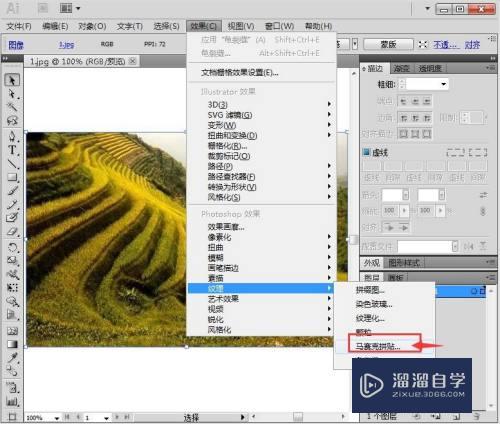
Task: Choose the middle 对齐描边 alignment button
Action: (415, 134)
